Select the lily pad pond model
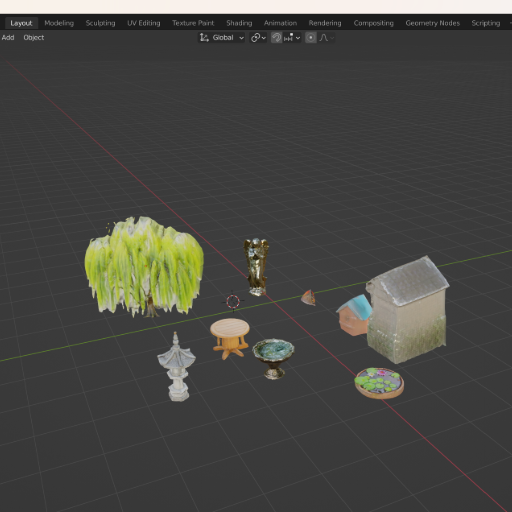Screen dimensions: 512x512 (x=379, y=383)
